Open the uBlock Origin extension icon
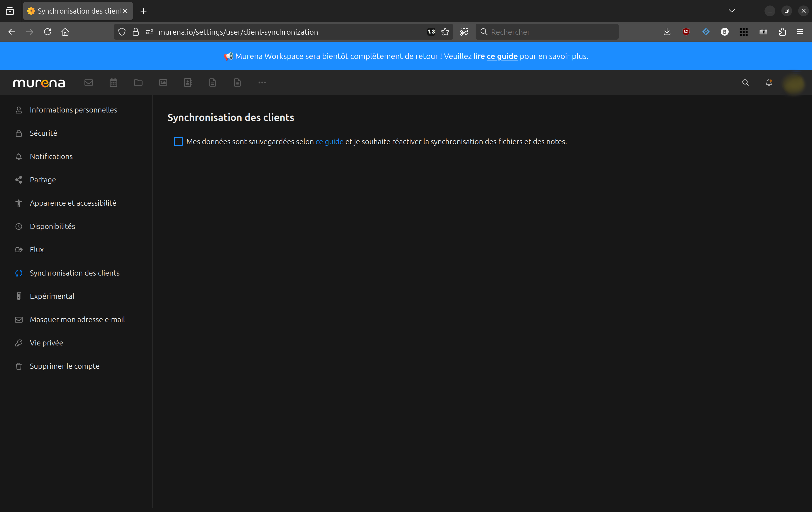Screen dimensions: 812x512 point(686,32)
